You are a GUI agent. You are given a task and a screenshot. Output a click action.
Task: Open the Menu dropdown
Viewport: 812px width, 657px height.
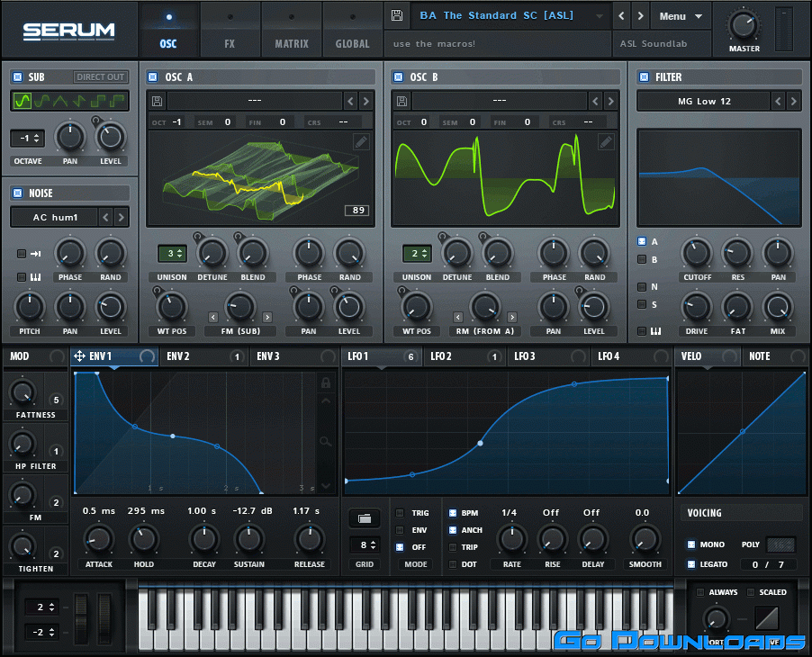[680, 16]
